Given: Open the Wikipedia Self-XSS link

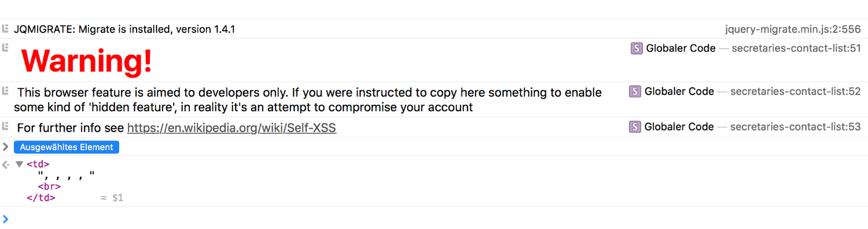Looking at the screenshot, I should point(231,128).
